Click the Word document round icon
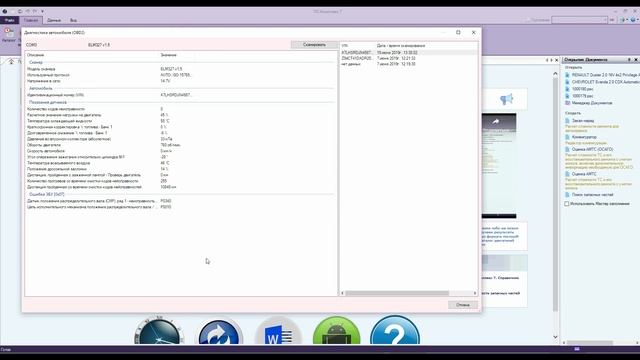Screen dimensions: 640x360 point(279,331)
